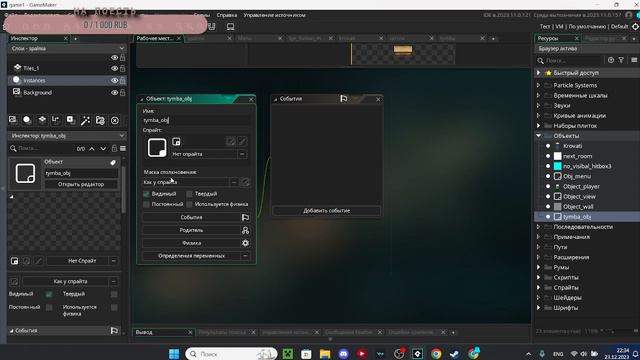Expand Наборы плиток folder
The height and width of the screenshot is (360, 640).
538,125
